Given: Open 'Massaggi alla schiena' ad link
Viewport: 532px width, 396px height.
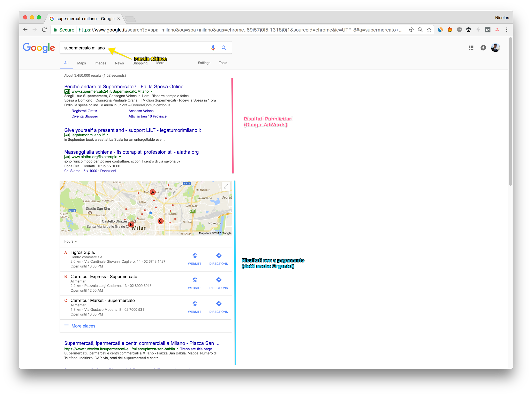Looking at the screenshot, I should coord(131,152).
